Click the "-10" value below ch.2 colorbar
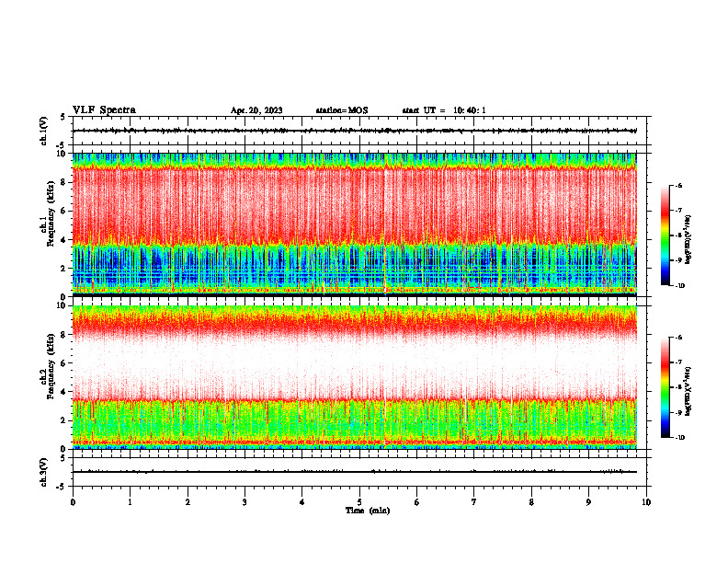728x563 pixels. pos(679,438)
